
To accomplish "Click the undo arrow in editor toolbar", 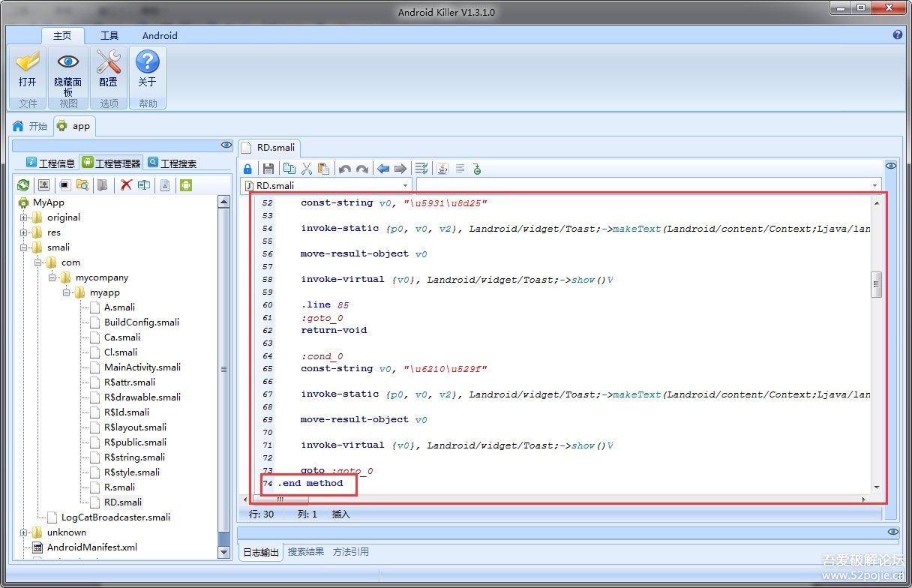I will coord(344,169).
